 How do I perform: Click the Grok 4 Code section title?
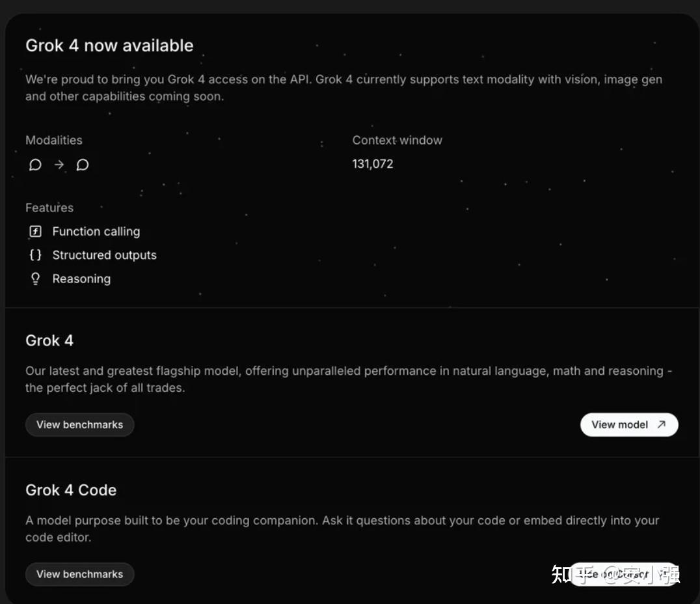pyautogui.click(x=71, y=490)
